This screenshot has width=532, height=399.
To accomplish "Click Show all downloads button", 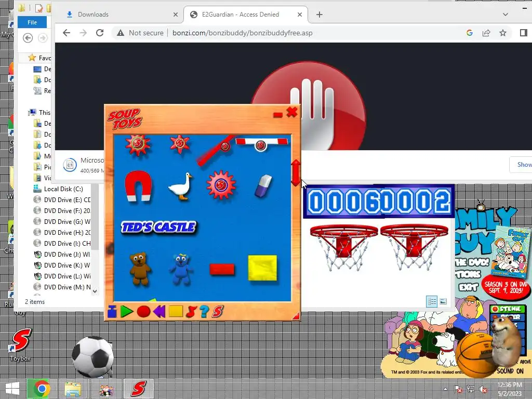I will tap(521, 165).
